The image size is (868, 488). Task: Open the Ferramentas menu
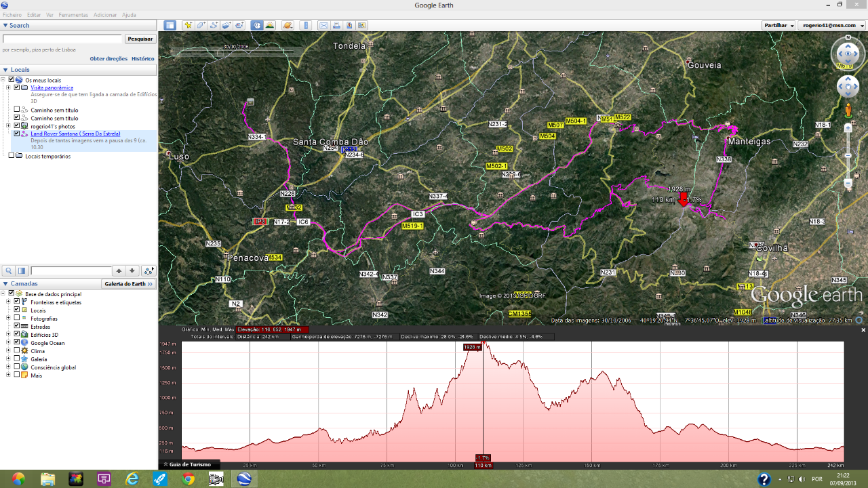pyautogui.click(x=73, y=15)
